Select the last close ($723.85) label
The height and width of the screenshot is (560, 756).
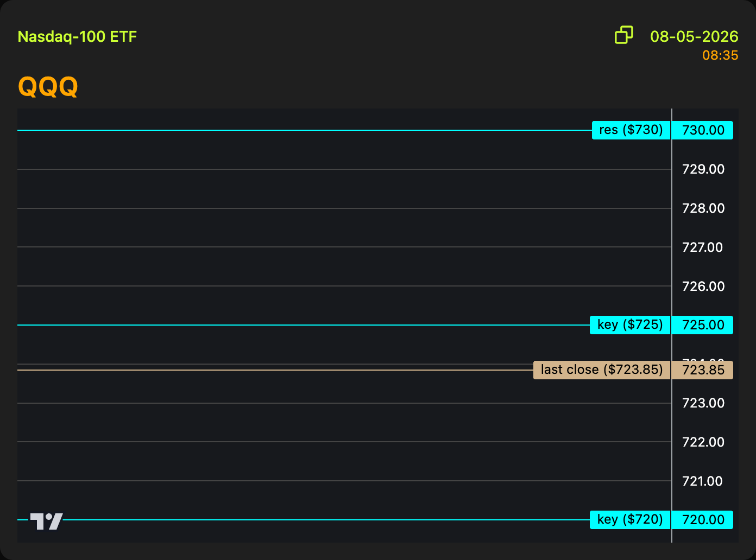point(602,370)
